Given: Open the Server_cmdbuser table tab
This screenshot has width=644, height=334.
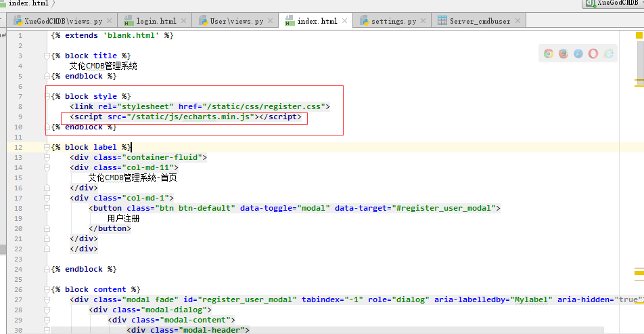Looking at the screenshot, I should click(x=480, y=21).
